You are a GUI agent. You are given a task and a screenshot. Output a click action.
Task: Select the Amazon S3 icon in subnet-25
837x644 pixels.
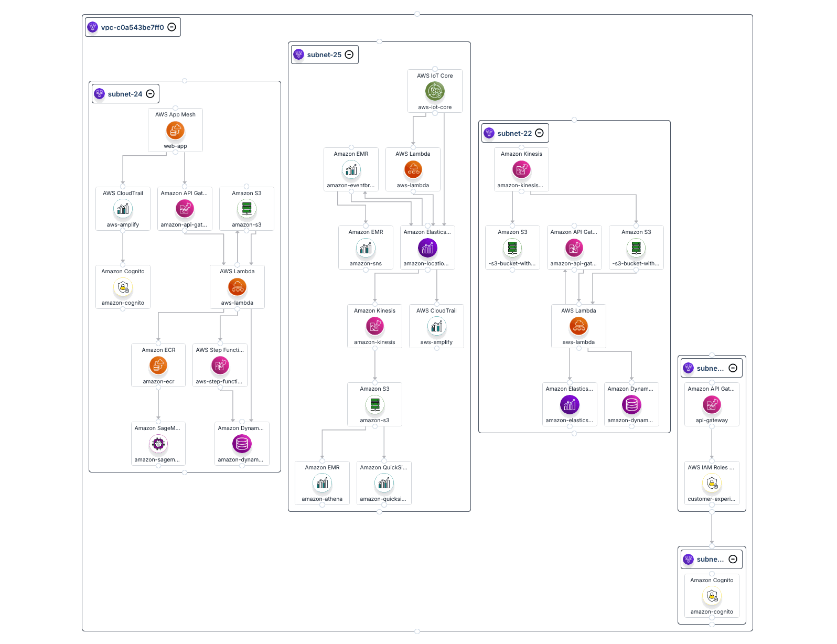(374, 404)
